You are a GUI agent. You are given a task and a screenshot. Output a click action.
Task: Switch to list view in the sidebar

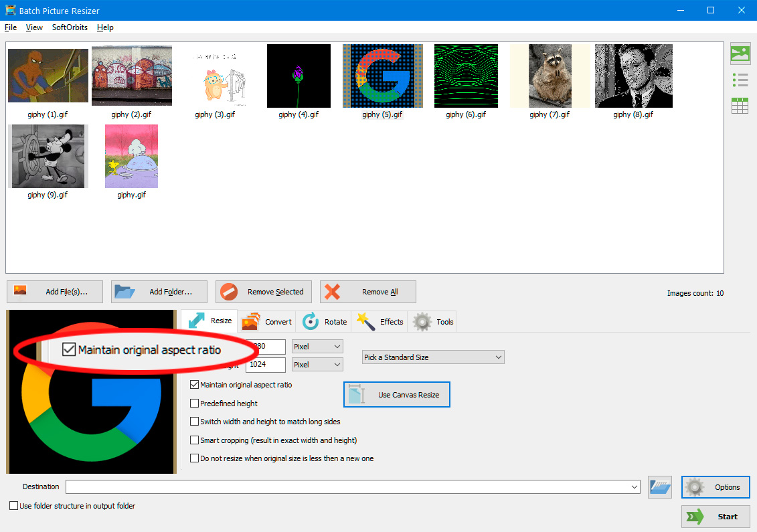[740, 80]
